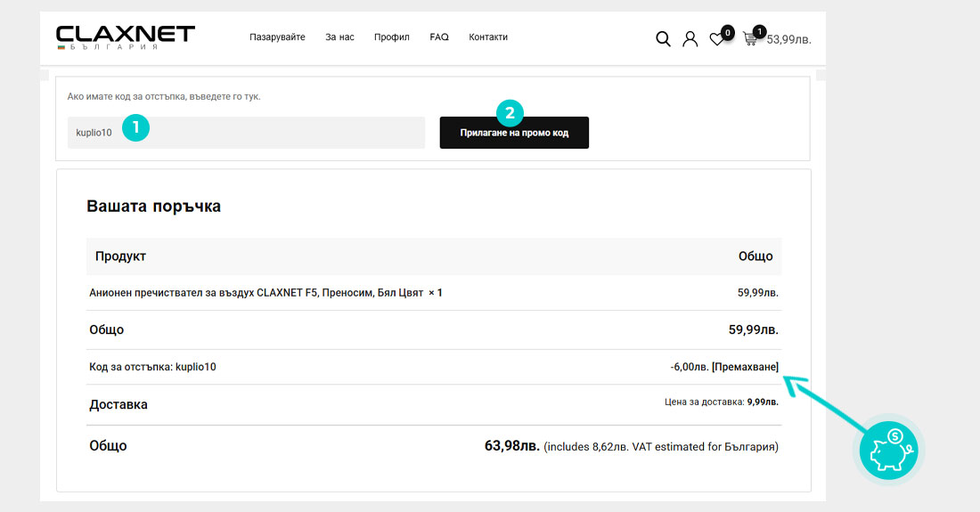Screen dimensions: 980x512
Task: Open the FAQ page
Action: [439, 37]
